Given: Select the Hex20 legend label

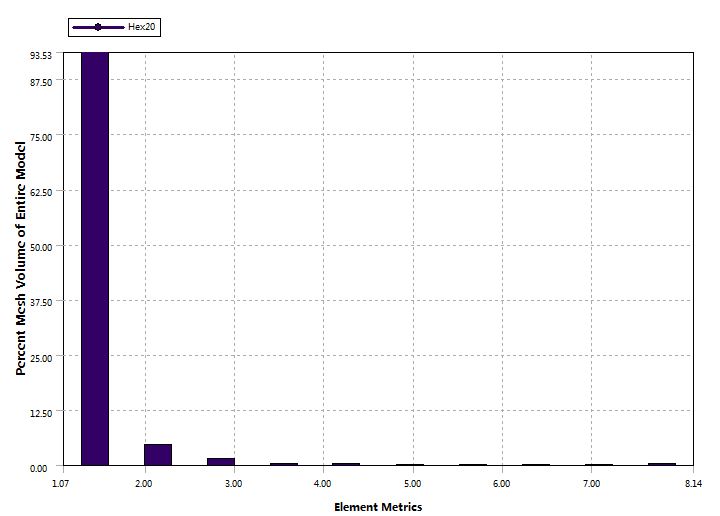Looking at the screenshot, I should (141, 27).
